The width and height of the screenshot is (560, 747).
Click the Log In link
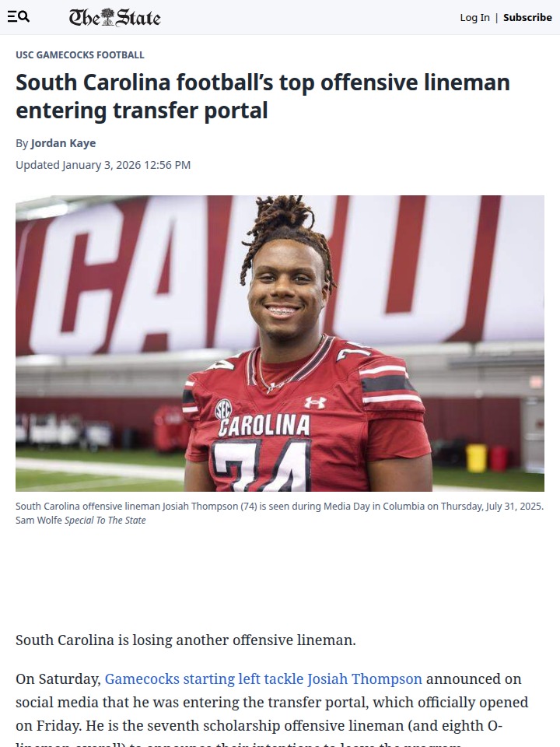[474, 18]
